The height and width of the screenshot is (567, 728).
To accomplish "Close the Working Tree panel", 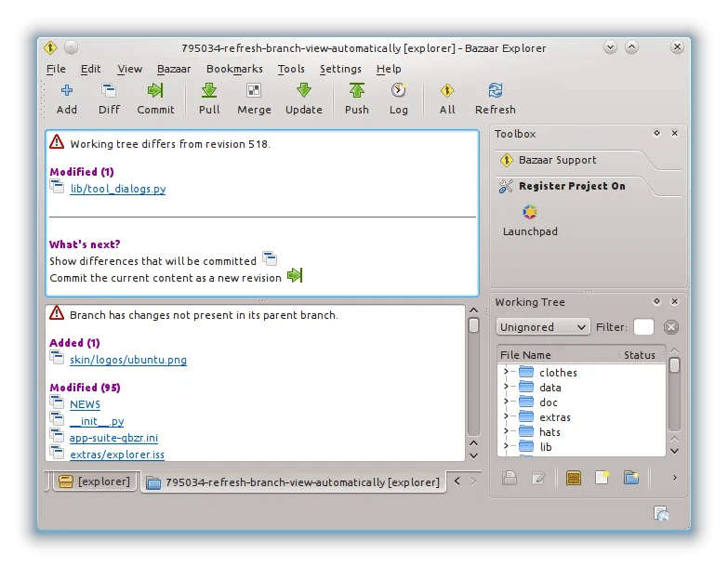I will point(675,301).
